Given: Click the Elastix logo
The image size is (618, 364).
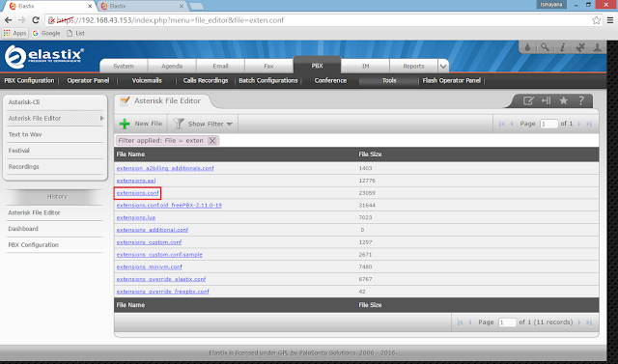Looking at the screenshot, I should point(44,56).
